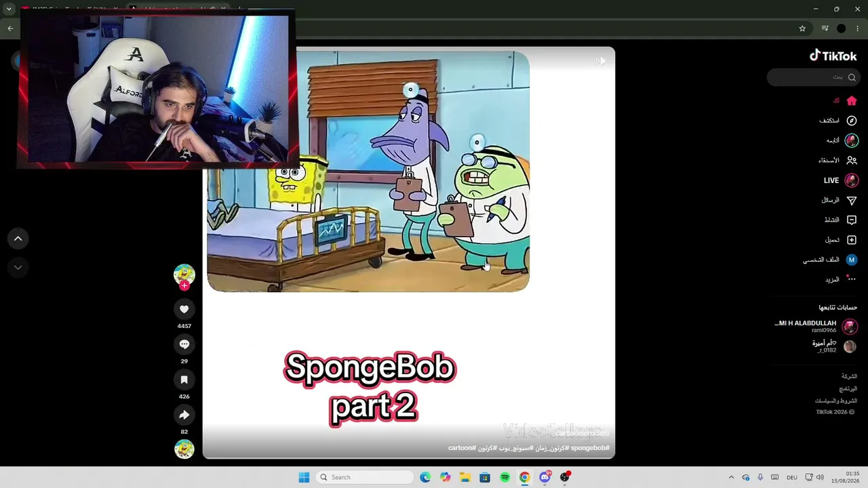Open the Following menu item
868x488 pixels.
(842, 140)
